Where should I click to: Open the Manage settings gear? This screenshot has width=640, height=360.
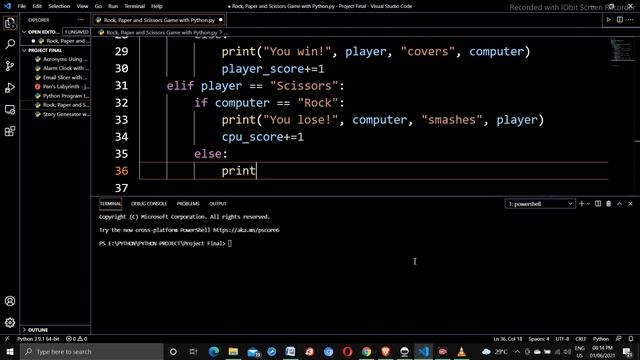[10, 322]
